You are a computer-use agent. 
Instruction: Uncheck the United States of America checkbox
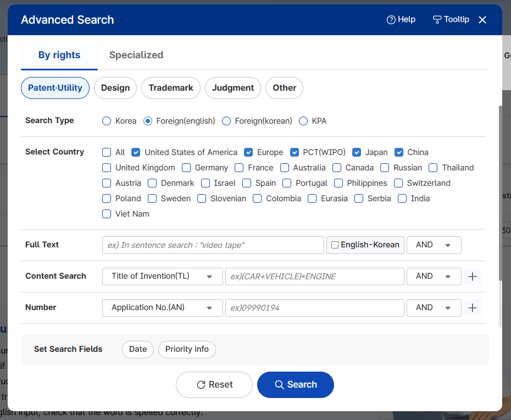point(136,152)
